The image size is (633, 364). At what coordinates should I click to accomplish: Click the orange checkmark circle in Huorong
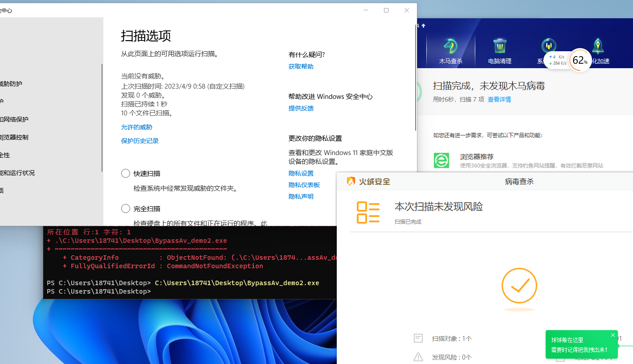519,286
